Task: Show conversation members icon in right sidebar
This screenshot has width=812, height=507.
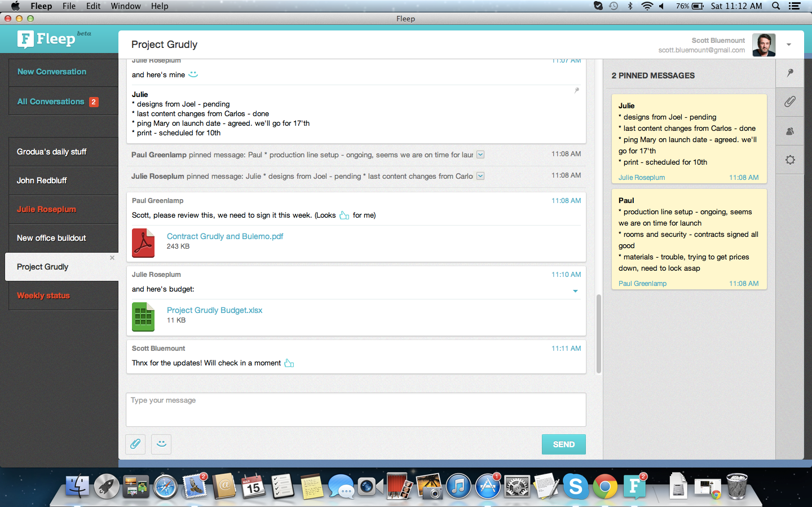Action: [x=790, y=131]
